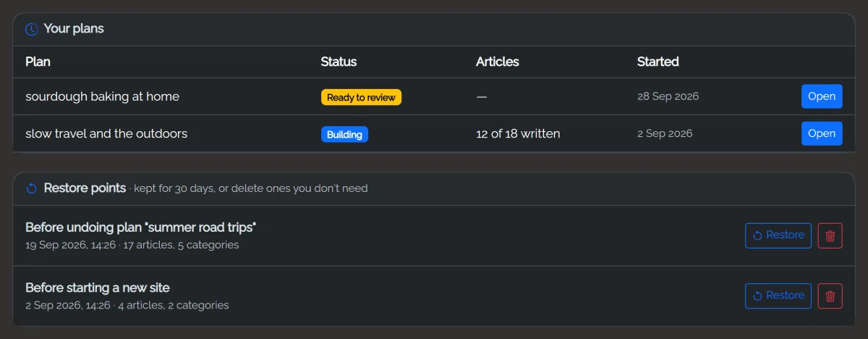
Task: Click the '12 of 18 written' cell
Action: pos(518,133)
